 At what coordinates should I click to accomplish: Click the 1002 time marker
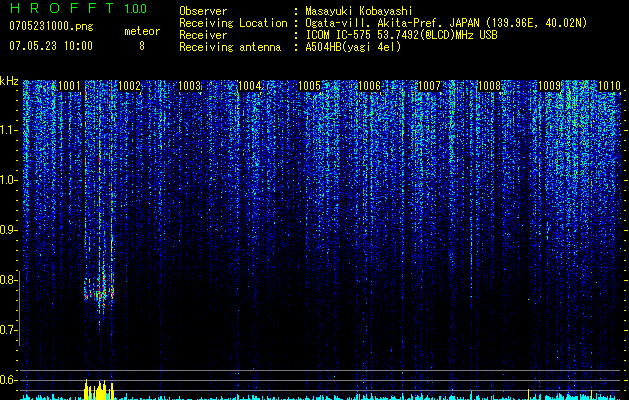pyautogui.click(x=129, y=86)
